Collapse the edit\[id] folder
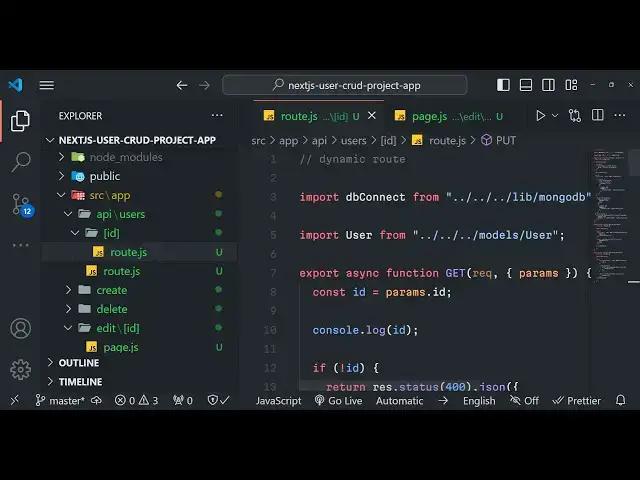The height and width of the screenshot is (480, 640). (x=68, y=328)
